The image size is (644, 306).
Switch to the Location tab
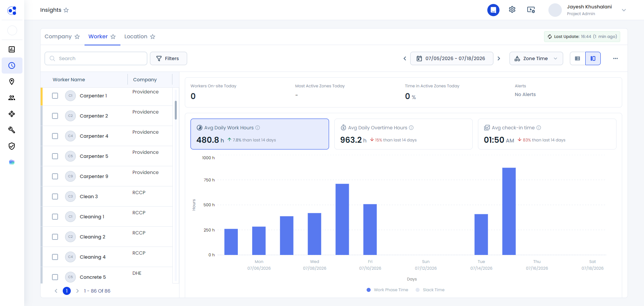[x=136, y=36]
